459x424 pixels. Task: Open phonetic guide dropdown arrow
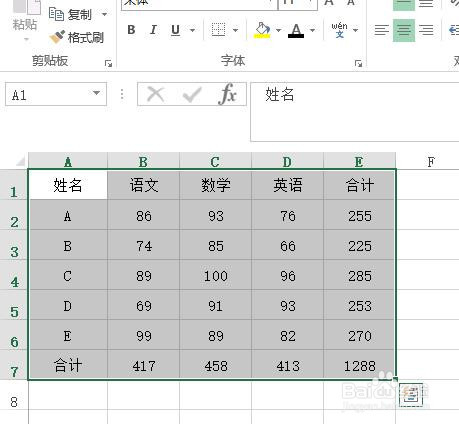pos(356,30)
